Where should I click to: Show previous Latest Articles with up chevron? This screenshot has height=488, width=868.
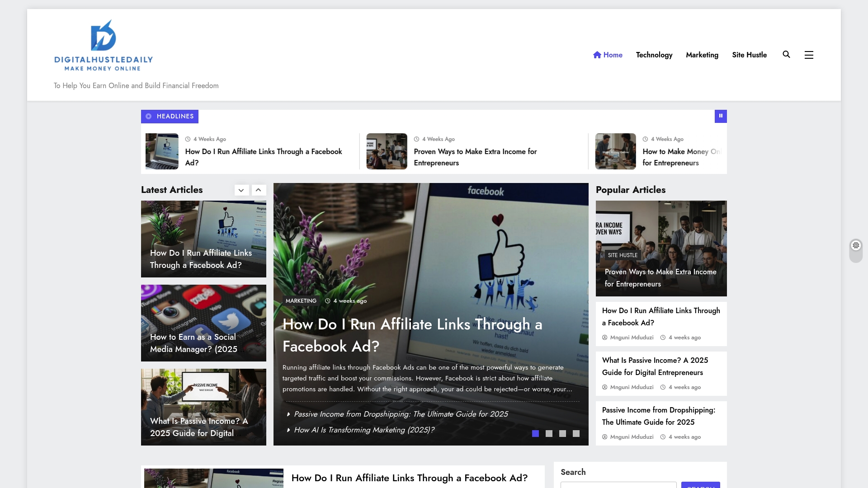(x=259, y=190)
